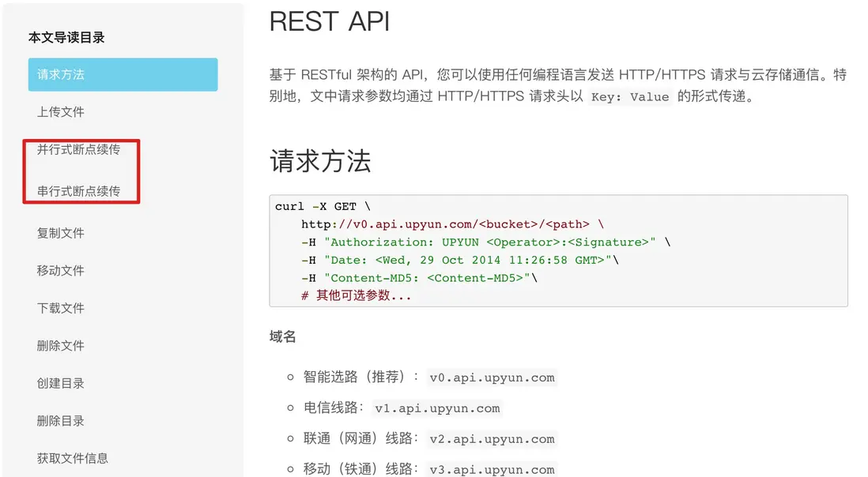The height and width of the screenshot is (477, 868).
Task: Click the large 请求方法 content heading
Action: point(320,161)
